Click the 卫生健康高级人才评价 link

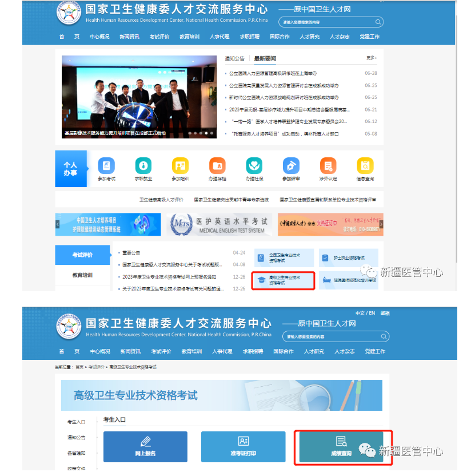[x=161, y=200]
